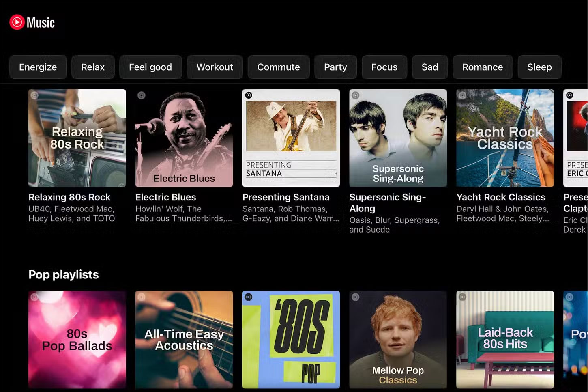Toggle the Sleep mood filter
The image size is (588, 392).
(539, 67)
